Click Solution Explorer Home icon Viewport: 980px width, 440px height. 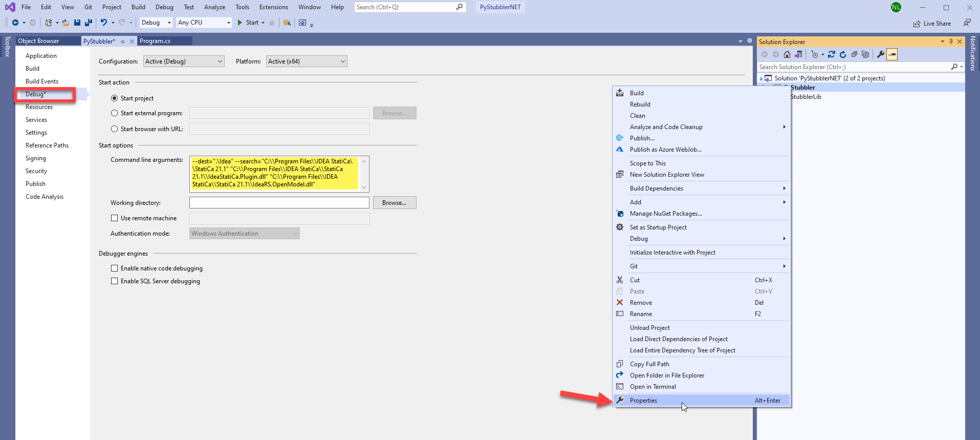787,54
